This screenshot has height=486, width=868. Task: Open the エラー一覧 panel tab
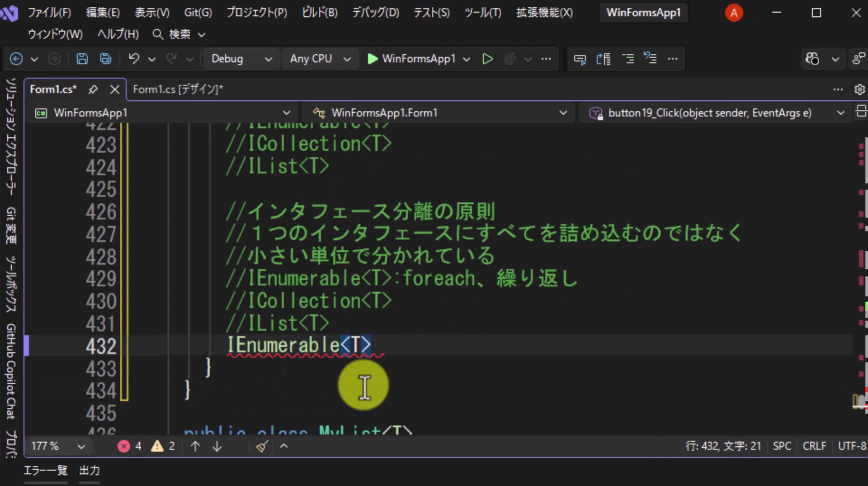(x=45, y=471)
